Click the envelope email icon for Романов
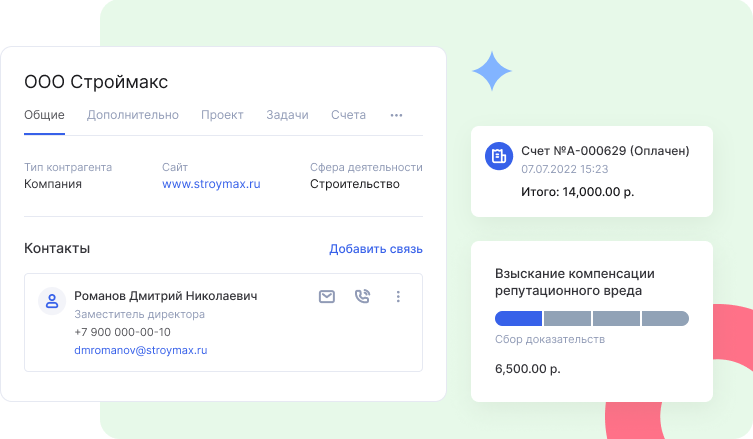This screenshot has width=753, height=439. (x=326, y=296)
